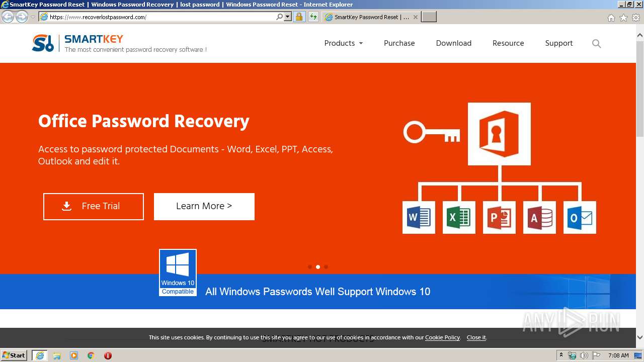Click the page scrollbar down arrow
The height and width of the screenshot is (362, 644).
point(640,337)
